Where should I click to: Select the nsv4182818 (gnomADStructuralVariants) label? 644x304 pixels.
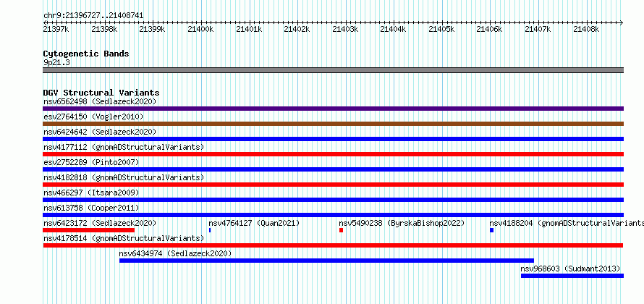coord(124,177)
